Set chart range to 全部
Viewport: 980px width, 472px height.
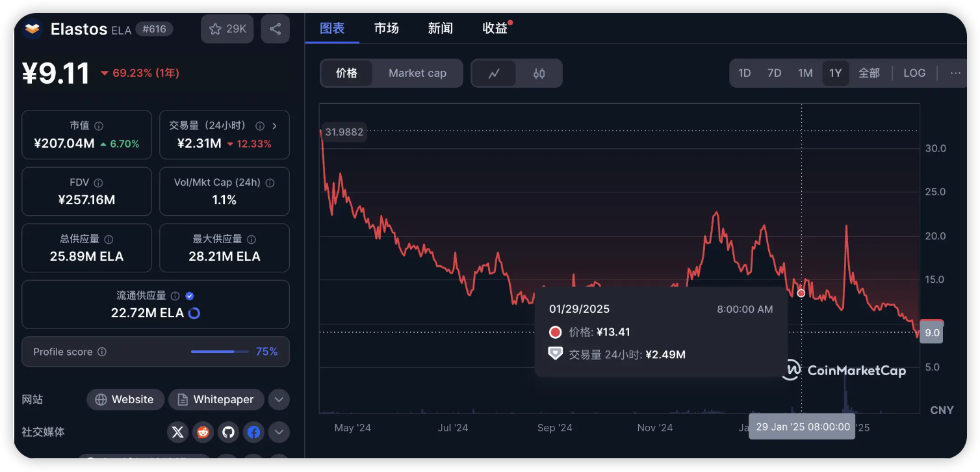869,73
